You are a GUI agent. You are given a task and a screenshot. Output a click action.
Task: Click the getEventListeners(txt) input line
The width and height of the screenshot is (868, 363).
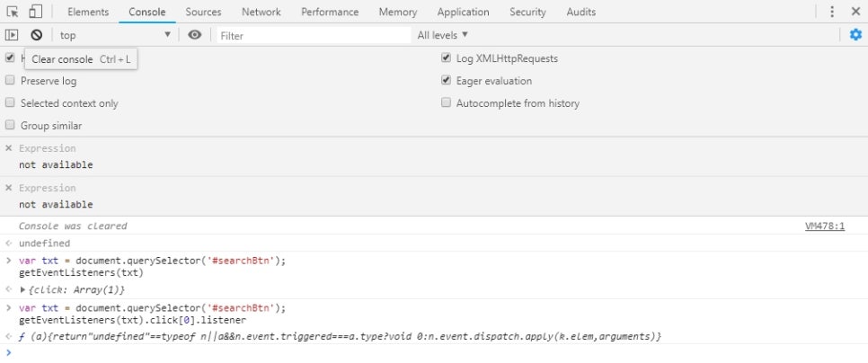point(81,272)
